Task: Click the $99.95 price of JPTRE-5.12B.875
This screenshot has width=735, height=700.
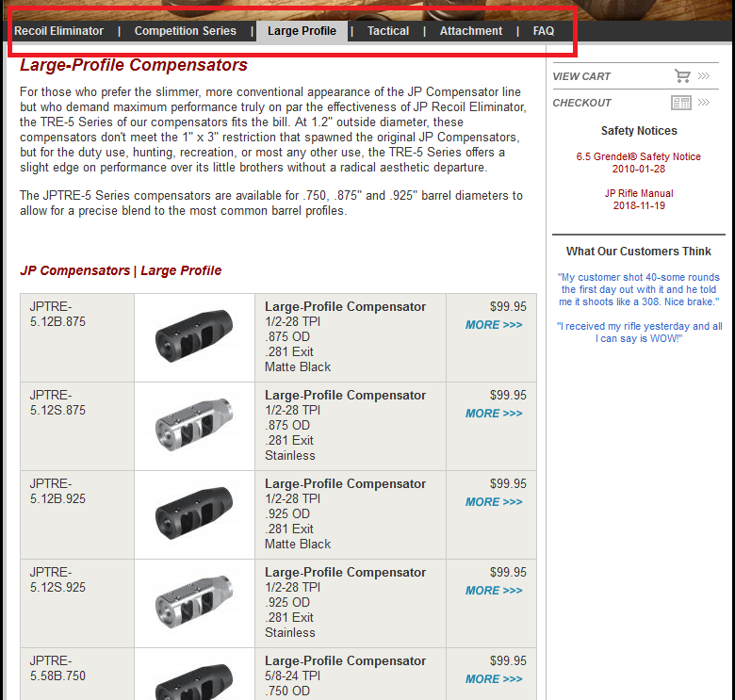Action: click(508, 306)
